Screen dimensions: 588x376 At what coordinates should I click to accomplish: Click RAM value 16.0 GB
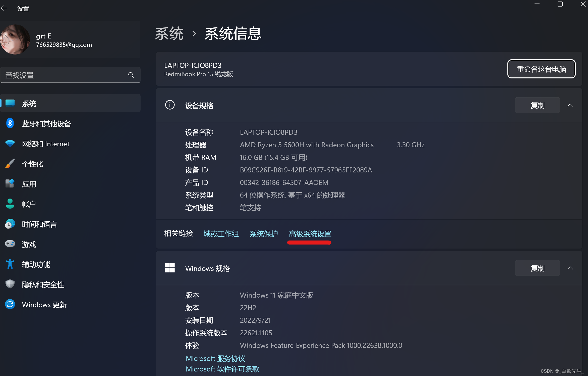(274, 157)
